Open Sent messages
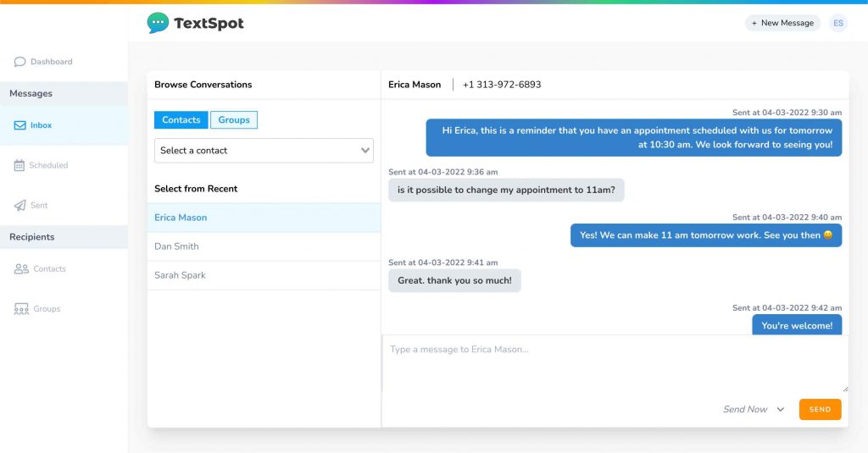 tap(39, 205)
